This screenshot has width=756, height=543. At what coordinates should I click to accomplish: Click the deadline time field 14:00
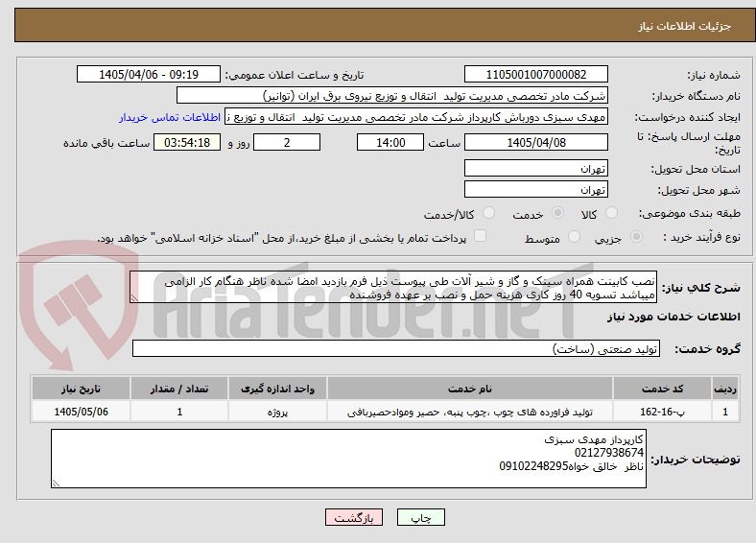pos(390,142)
